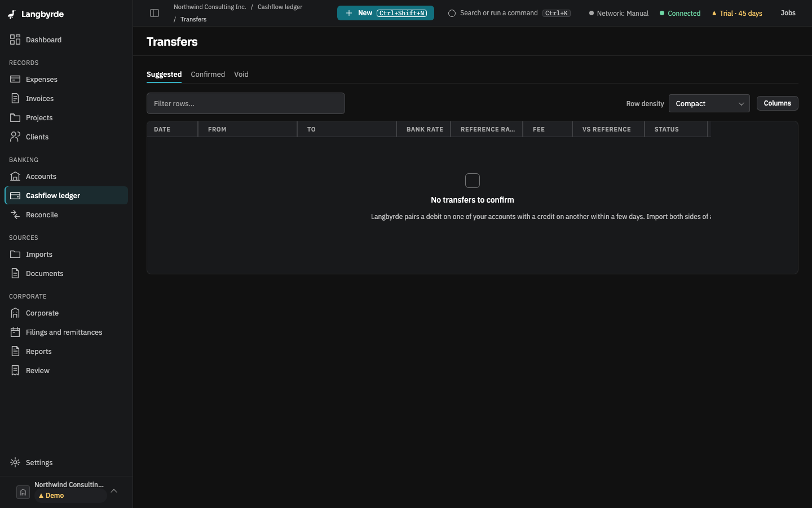Focus the Filter rows input field
Viewport: 812px width, 508px height.
tap(246, 103)
